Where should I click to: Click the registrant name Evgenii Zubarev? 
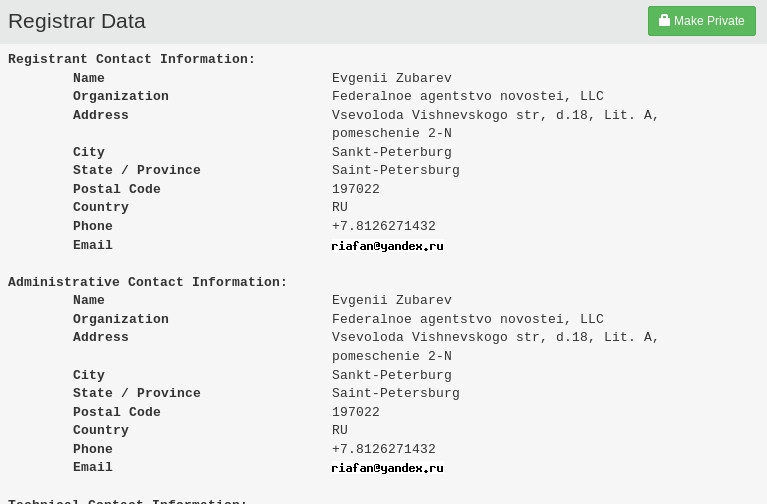[391, 79]
